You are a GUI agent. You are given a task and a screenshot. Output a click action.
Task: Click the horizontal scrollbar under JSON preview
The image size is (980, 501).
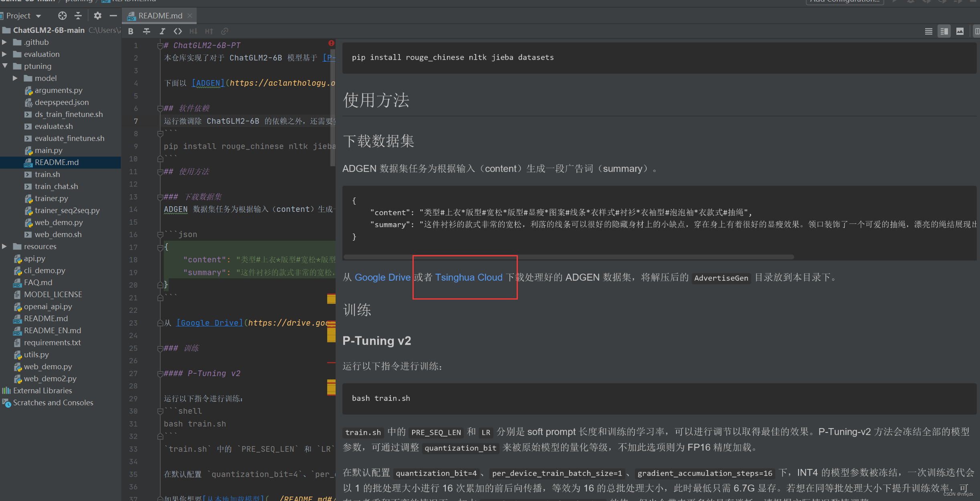click(x=569, y=257)
